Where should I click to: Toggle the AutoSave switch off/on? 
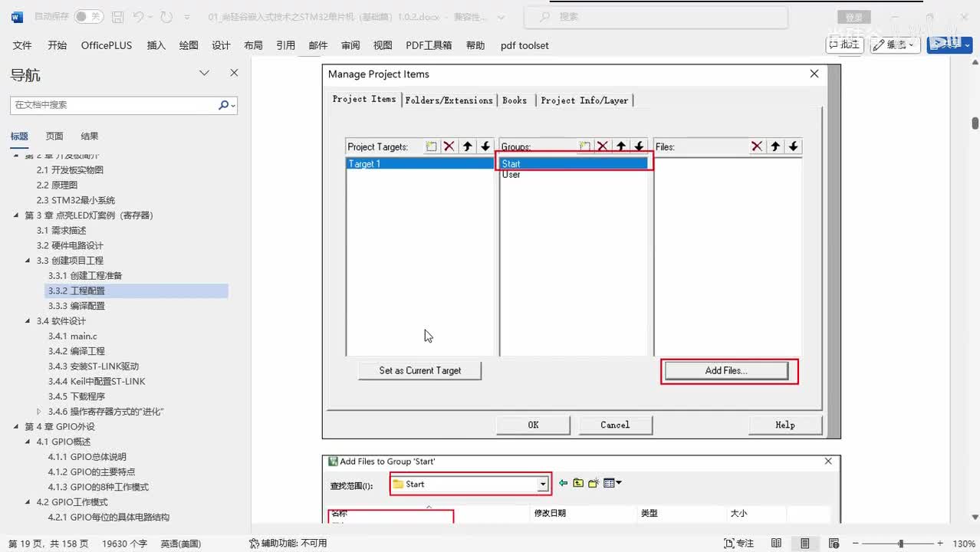(89, 16)
